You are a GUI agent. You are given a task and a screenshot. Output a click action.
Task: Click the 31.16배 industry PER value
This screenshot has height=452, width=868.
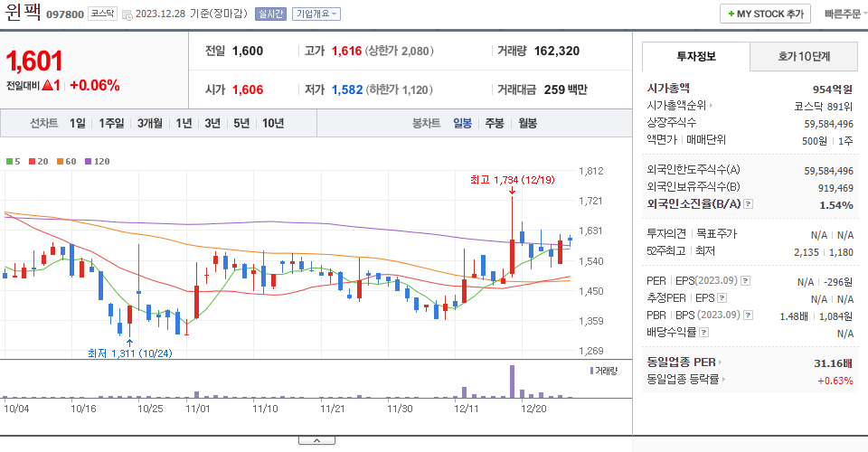tap(833, 363)
